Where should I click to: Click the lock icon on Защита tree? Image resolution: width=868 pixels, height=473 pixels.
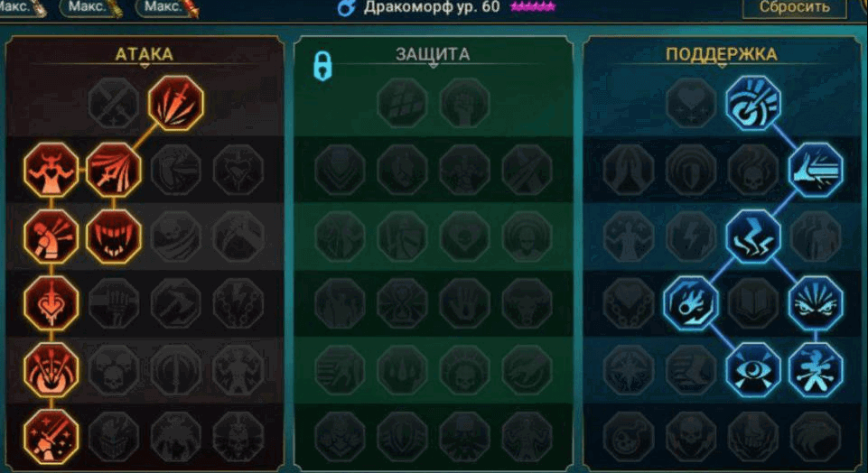[322, 66]
